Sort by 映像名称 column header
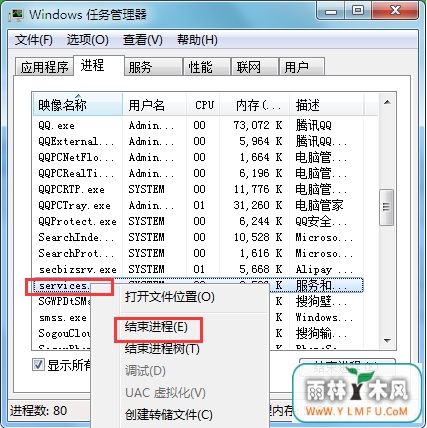This screenshot has height=428, width=427. (x=78, y=105)
